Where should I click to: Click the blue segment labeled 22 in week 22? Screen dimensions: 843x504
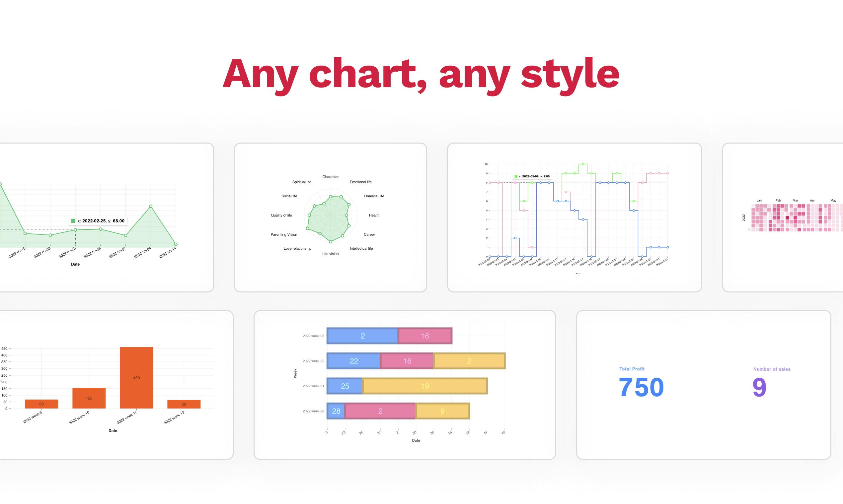click(x=353, y=361)
